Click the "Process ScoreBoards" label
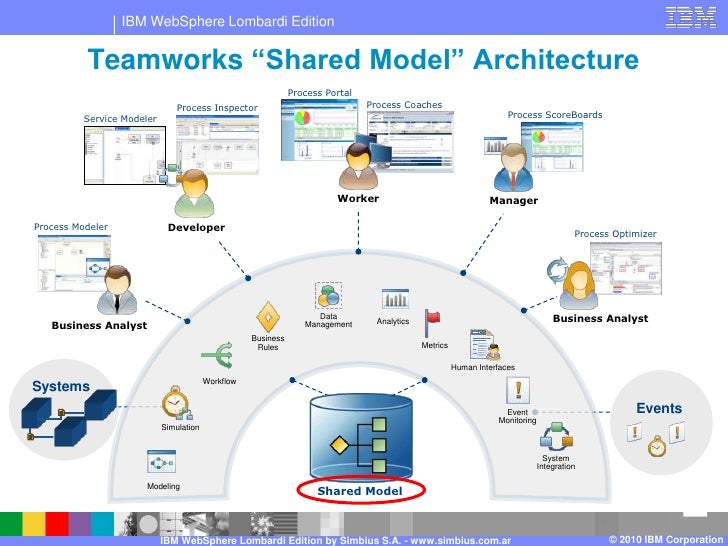 coord(555,114)
